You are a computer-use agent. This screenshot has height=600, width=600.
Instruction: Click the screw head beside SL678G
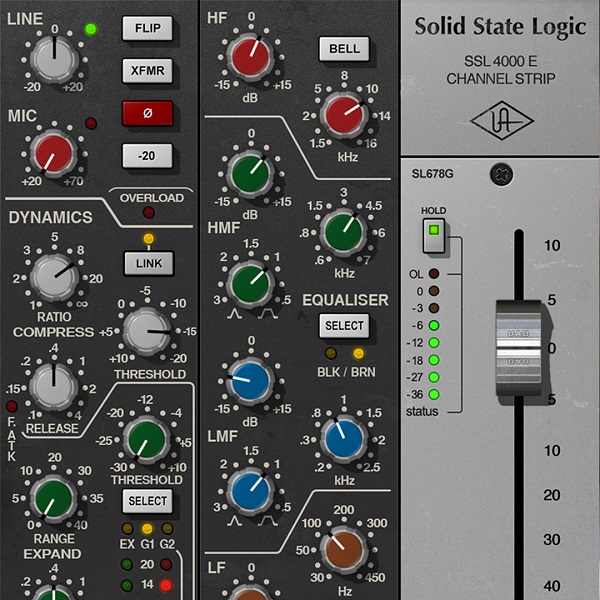tap(502, 174)
